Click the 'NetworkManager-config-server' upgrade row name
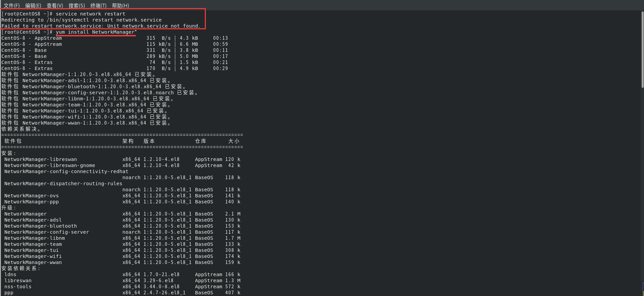This screenshot has height=296, width=644. pos(47,232)
